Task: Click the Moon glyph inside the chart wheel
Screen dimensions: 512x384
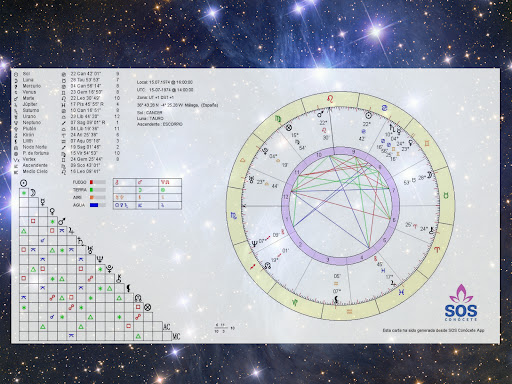Action: click(430, 175)
